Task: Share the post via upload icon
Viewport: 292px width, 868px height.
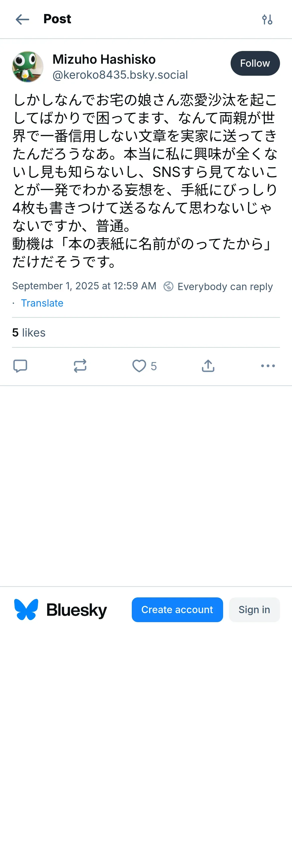Action: pyautogui.click(x=208, y=366)
